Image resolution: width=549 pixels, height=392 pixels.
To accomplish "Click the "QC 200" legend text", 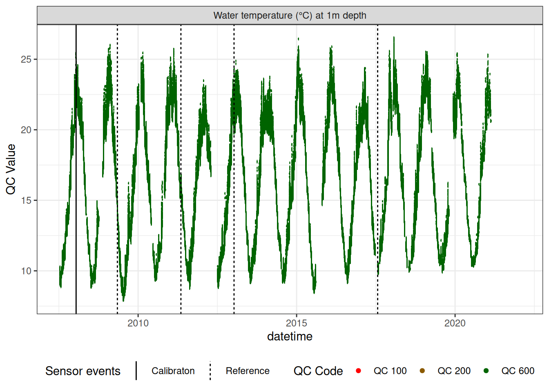I will click(454, 371).
